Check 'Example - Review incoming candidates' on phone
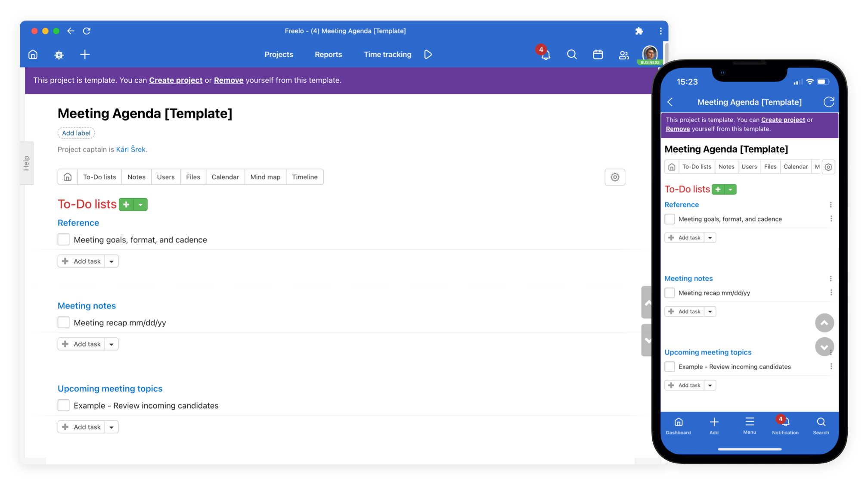The width and height of the screenshot is (868, 485). 670,367
